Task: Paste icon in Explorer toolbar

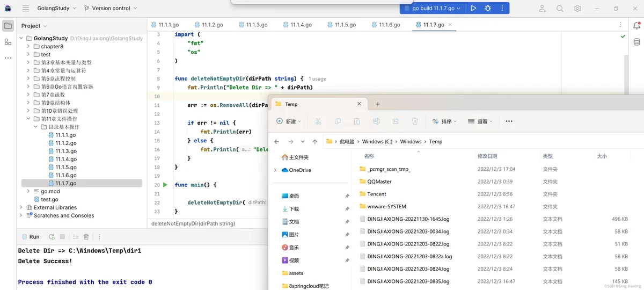Action: pyautogui.click(x=357, y=121)
